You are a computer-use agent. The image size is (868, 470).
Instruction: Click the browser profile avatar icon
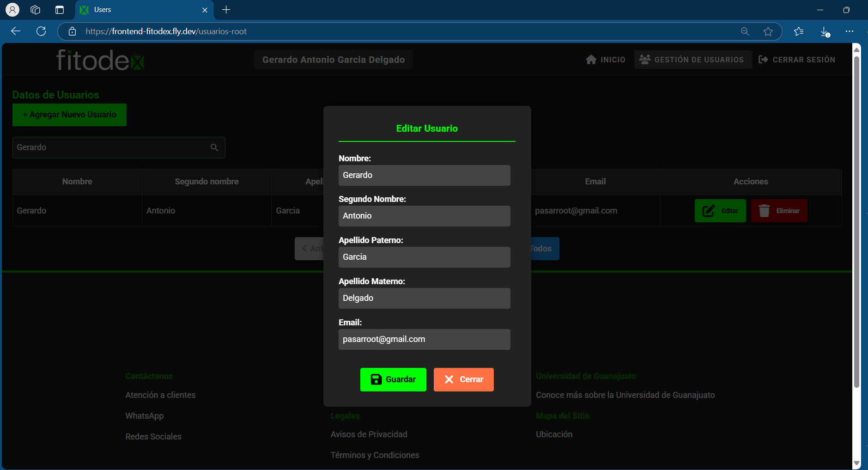pos(12,10)
